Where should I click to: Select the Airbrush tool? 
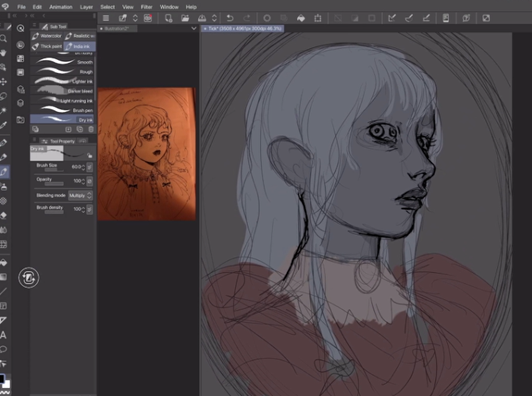click(3, 186)
